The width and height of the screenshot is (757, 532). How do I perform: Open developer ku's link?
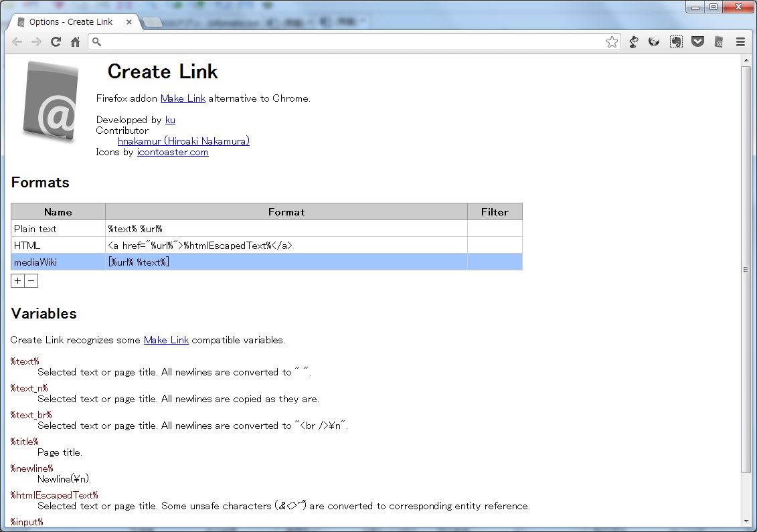click(x=171, y=120)
